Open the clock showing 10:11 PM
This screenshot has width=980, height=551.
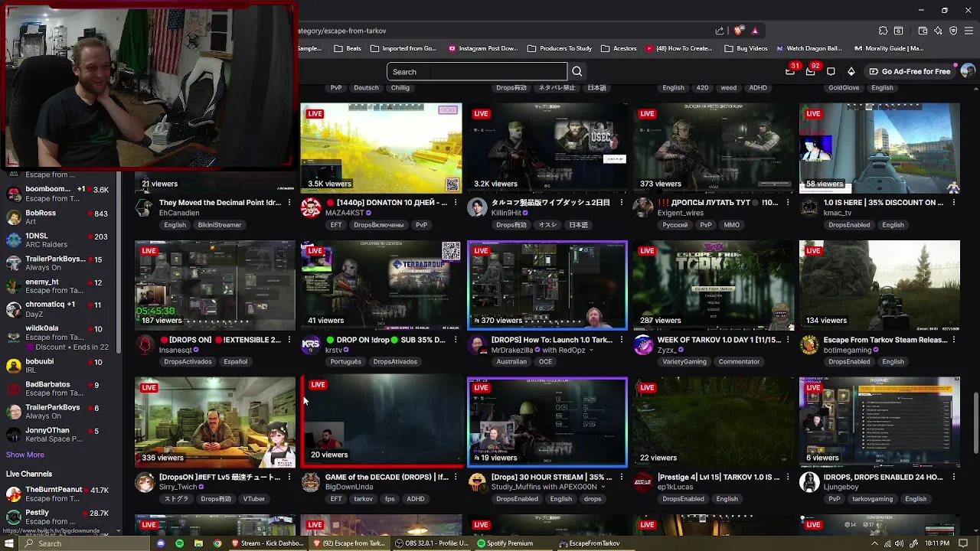click(937, 543)
